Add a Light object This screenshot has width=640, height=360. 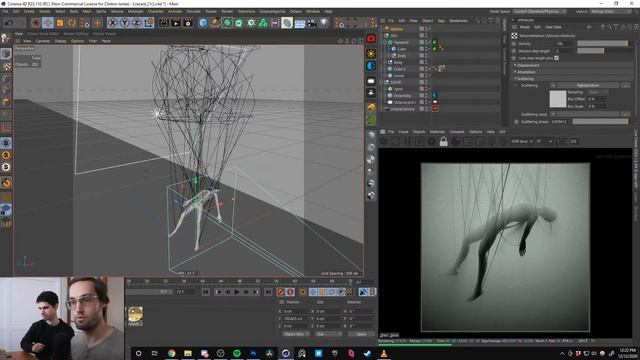pos(324,23)
